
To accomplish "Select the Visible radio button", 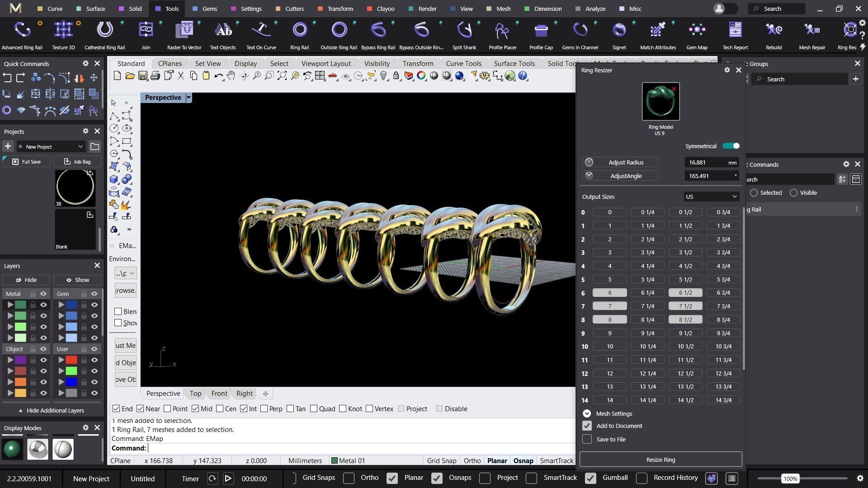I will tap(793, 193).
